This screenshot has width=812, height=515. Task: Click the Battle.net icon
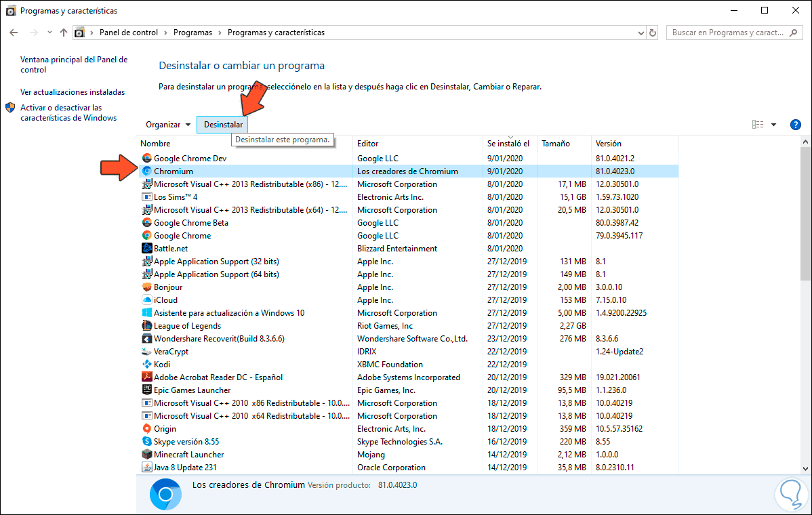pyautogui.click(x=147, y=249)
